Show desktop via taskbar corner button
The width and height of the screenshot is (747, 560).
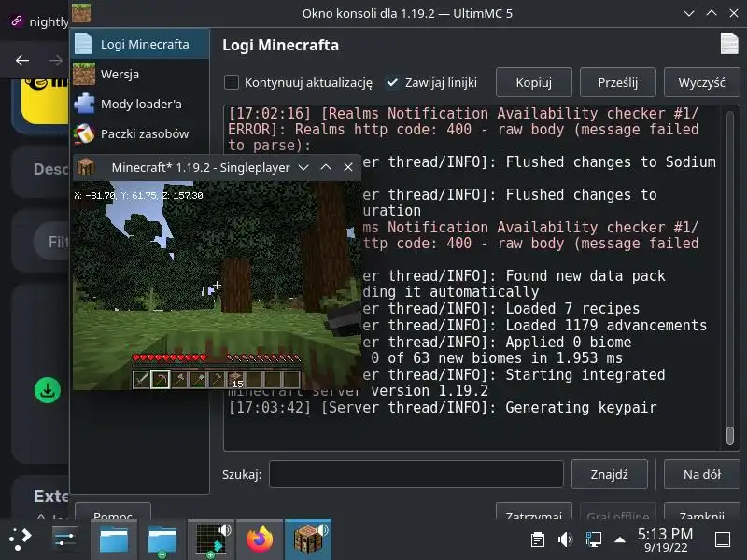click(723, 539)
